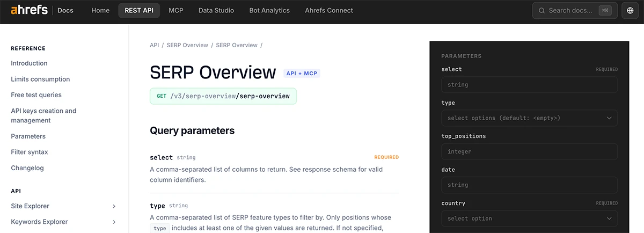Open the Parameters reference page
This screenshot has width=644, height=233.
(x=28, y=136)
